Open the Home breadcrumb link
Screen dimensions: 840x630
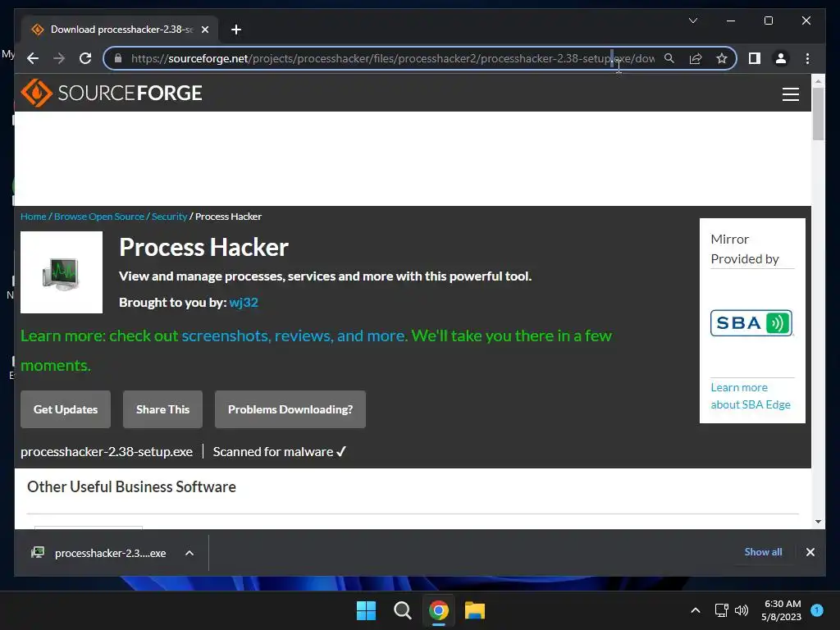pos(33,217)
